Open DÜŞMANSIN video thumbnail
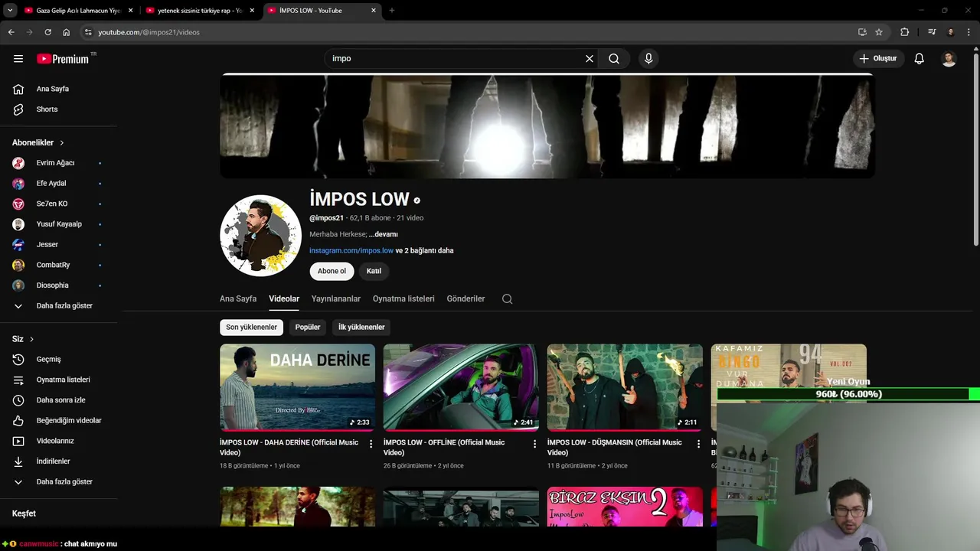The height and width of the screenshot is (551, 980). coord(625,387)
